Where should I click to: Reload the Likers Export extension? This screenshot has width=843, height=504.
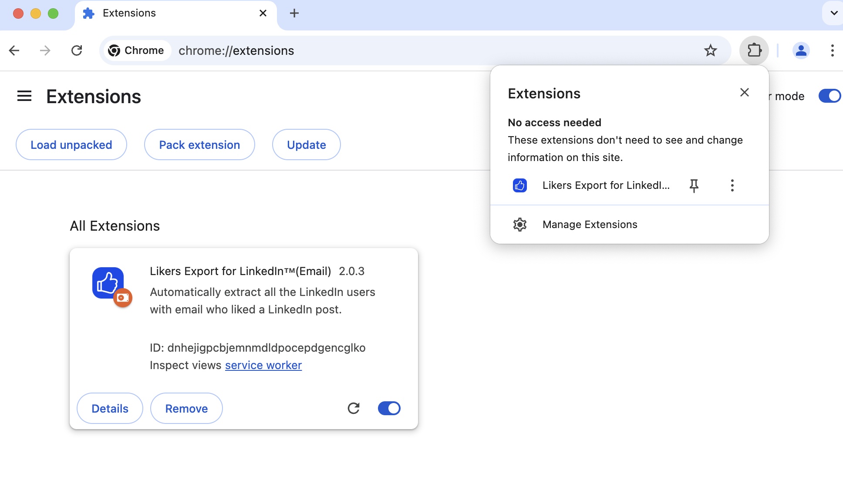[354, 408]
